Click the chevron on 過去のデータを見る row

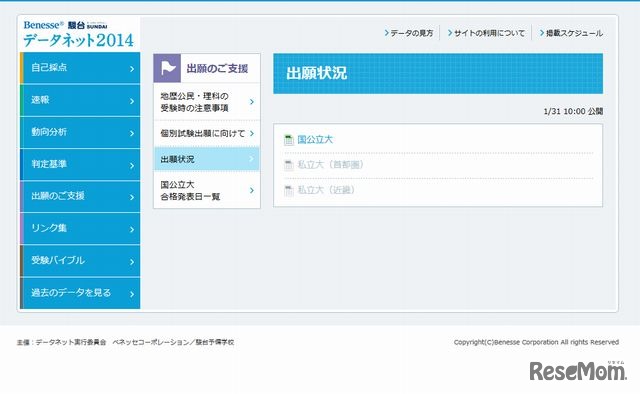coord(132,294)
